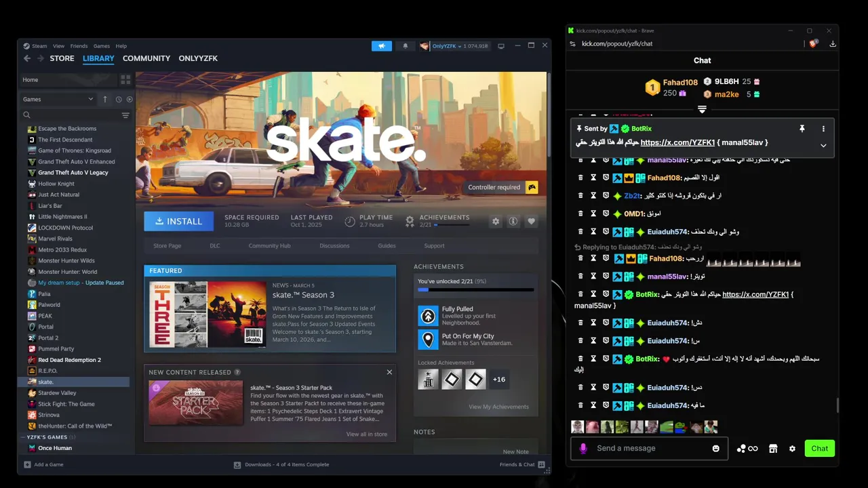Open View My Achievements link
Viewport: 868px width, 488px height.
pyautogui.click(x=498, y=407)
